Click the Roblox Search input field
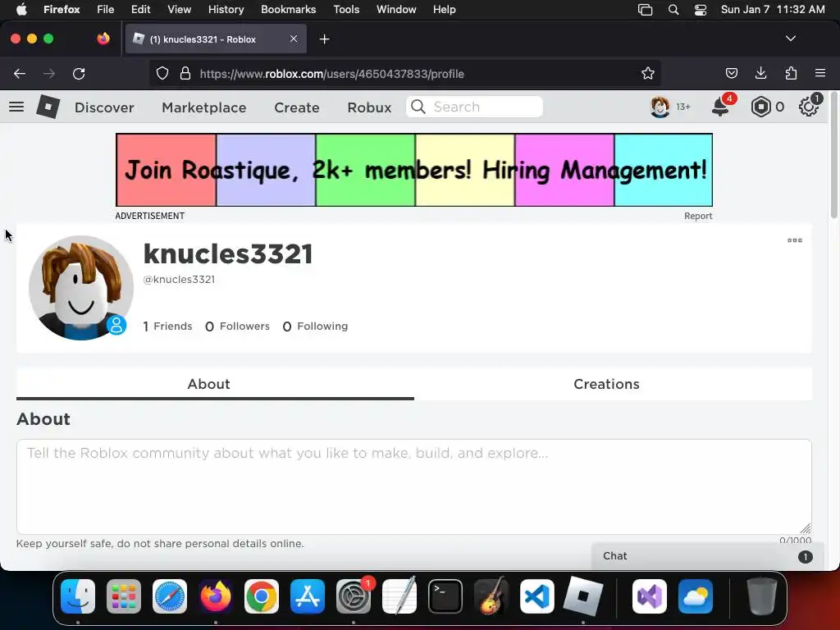The image size is (840, 630). (x=475, y=107)
